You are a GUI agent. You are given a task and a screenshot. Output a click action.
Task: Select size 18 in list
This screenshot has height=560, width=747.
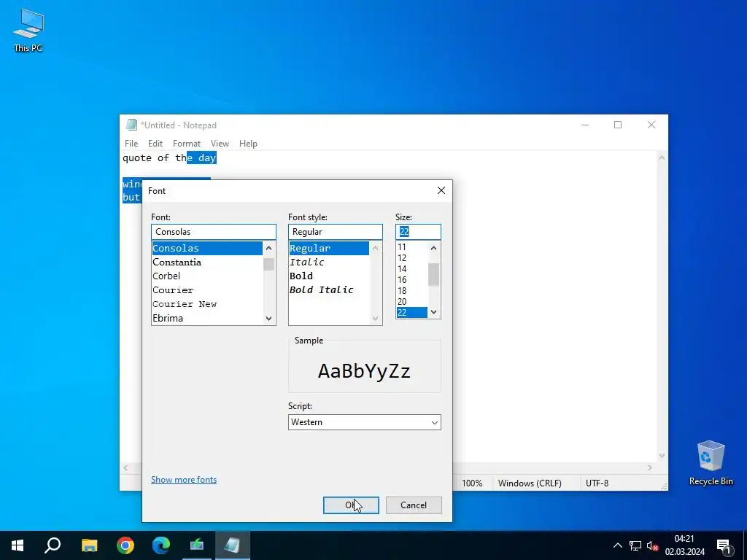click(x=411, y=290)
